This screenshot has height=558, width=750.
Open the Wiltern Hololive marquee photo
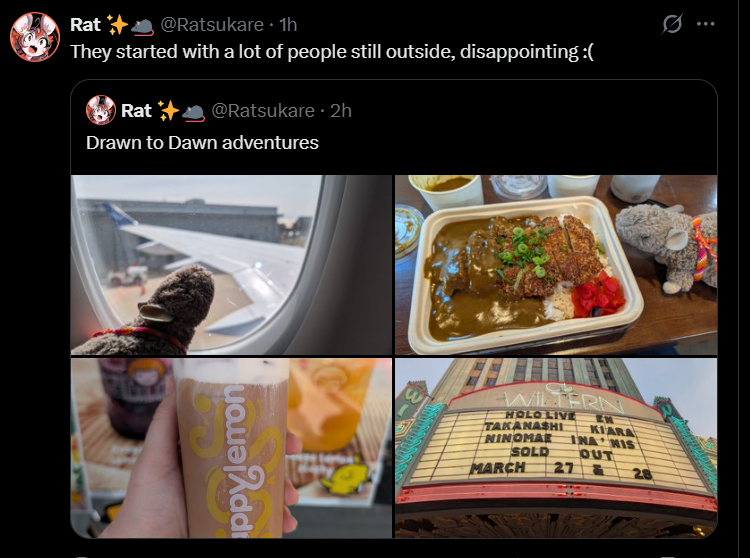(556, 448)
